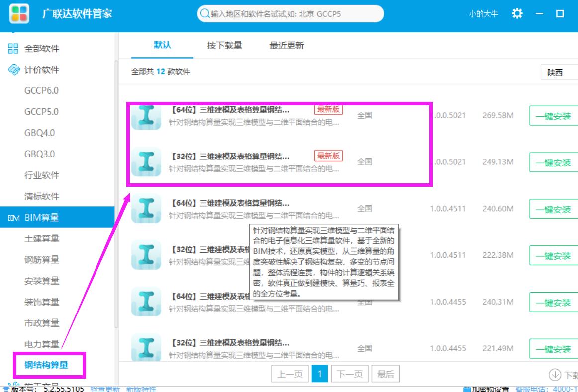
Task: Select 钢结构算量 in the sidebar
Action: click(46, 365)
